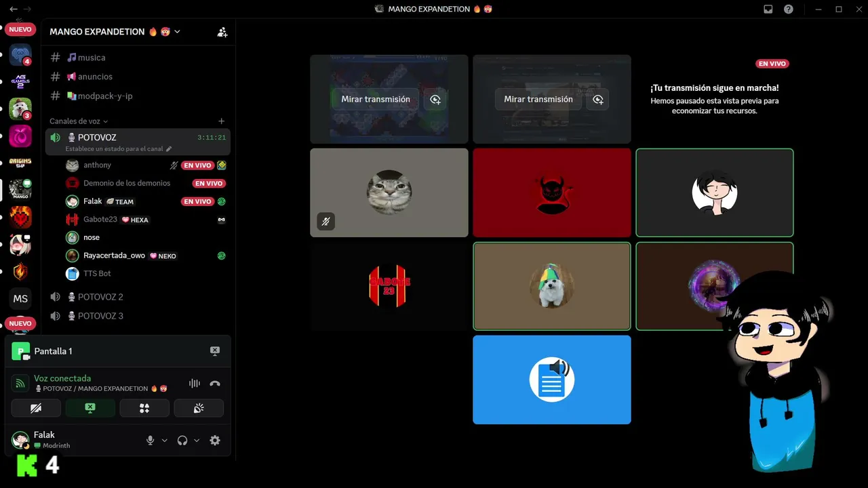The width and height of the screenshot is (868, 488).
Task: Open the MS server icon
Action: tap(20, 298)
